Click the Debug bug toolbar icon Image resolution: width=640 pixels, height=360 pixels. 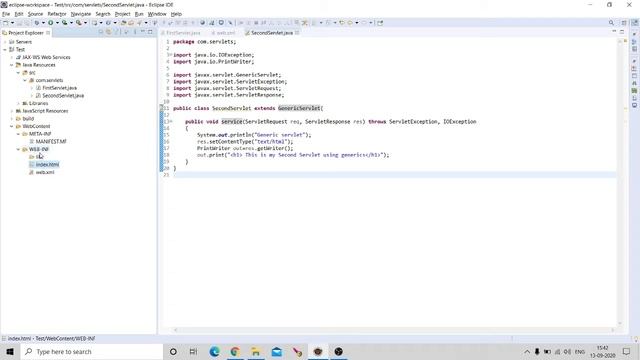pyautogui.click(x=37, y=23)
